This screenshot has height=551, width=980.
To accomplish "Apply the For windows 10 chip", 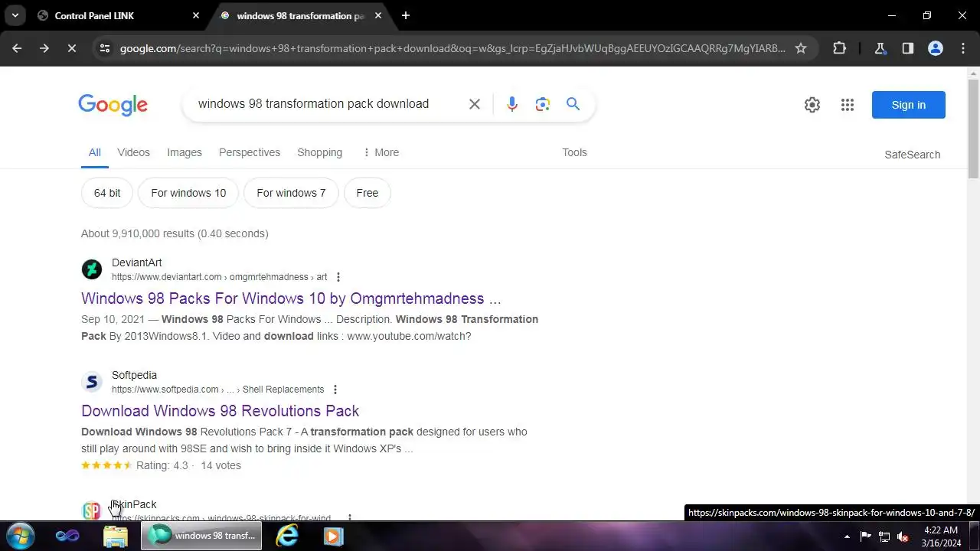I will 188,193.
